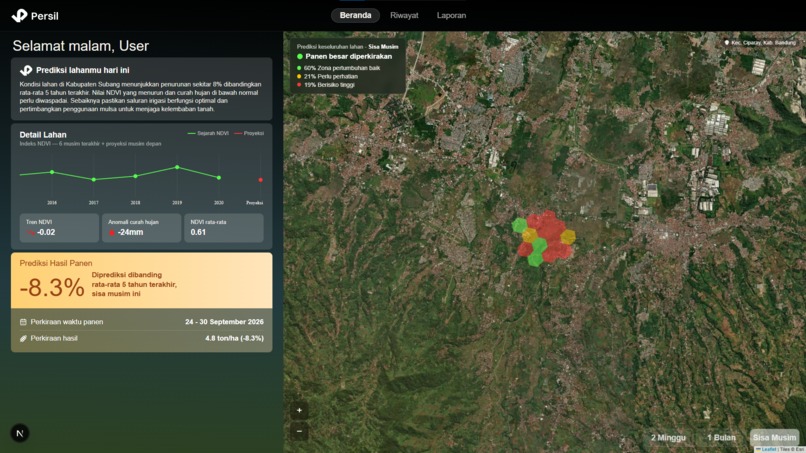Click the 4.8 ton/ha (-8.3%) value

point(234,338)
